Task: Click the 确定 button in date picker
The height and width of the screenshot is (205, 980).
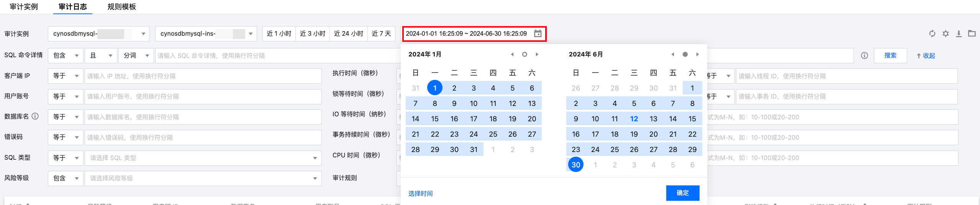Action: pyautogui.click(x=682, y=193)
